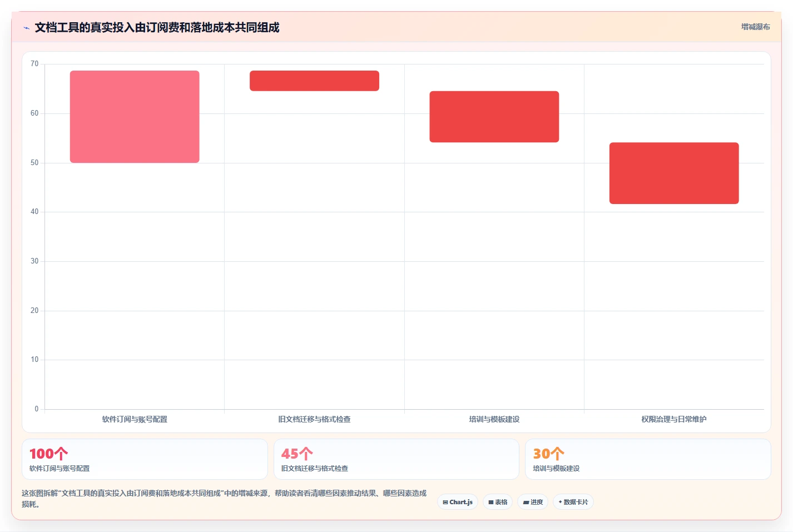This screenshot has width=793, height=532.
Task: Click the red 培训与模板建设 waterfall bar
Action: click(494, 117)
